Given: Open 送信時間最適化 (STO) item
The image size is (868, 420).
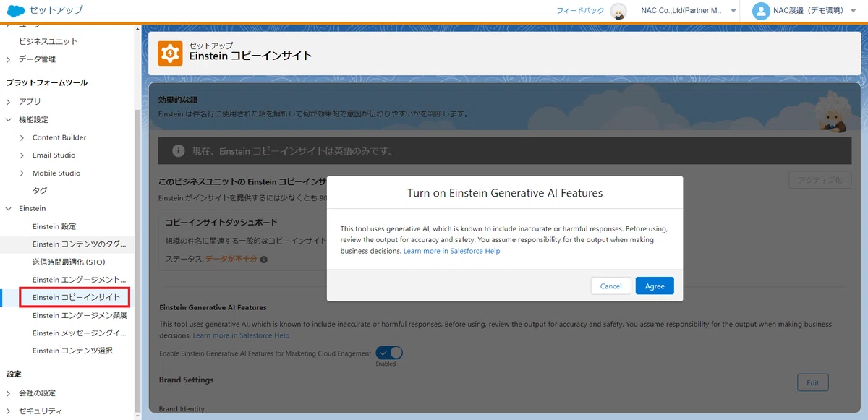Looking at the screenshot, I should 69,262.
